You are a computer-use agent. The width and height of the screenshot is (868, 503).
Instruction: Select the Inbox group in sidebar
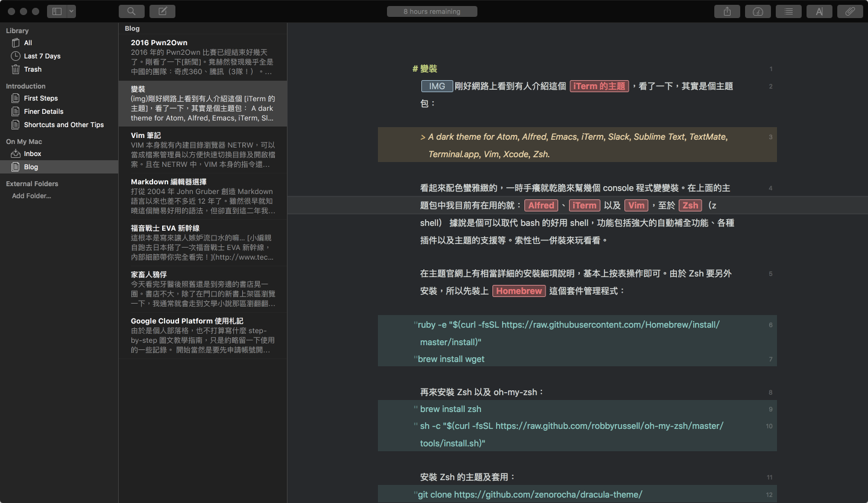click(33, 154)
